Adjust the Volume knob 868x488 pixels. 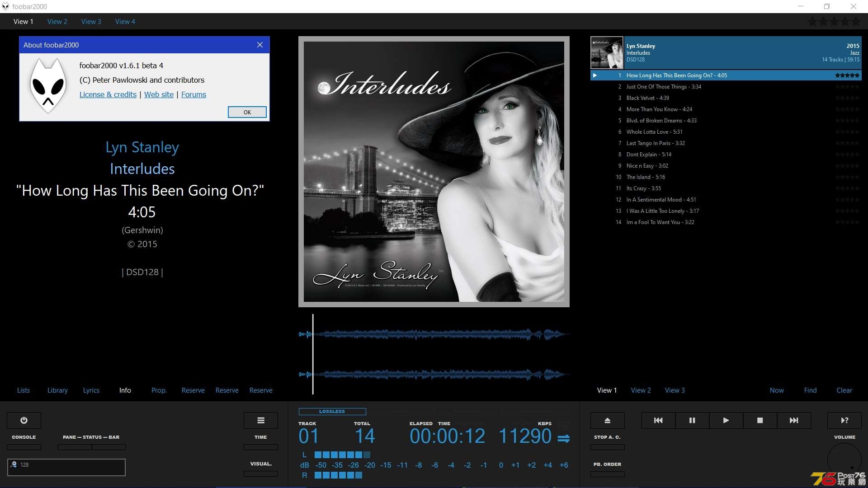click(844, 460)
